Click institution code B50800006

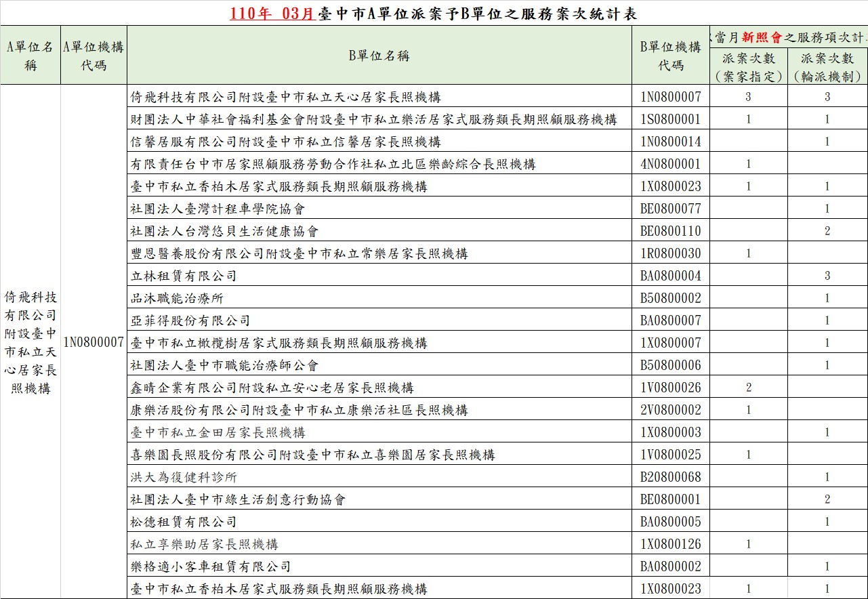pos(671,365)
